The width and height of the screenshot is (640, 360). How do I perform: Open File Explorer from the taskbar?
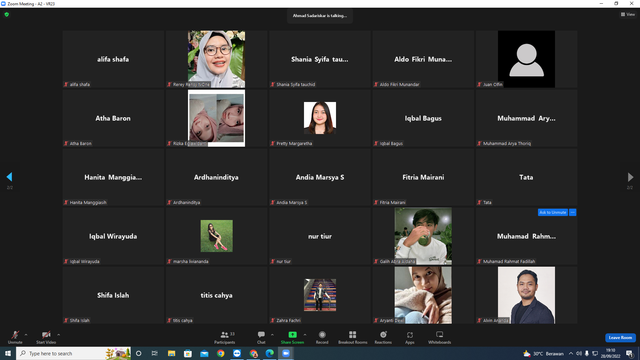pos(171,353)
